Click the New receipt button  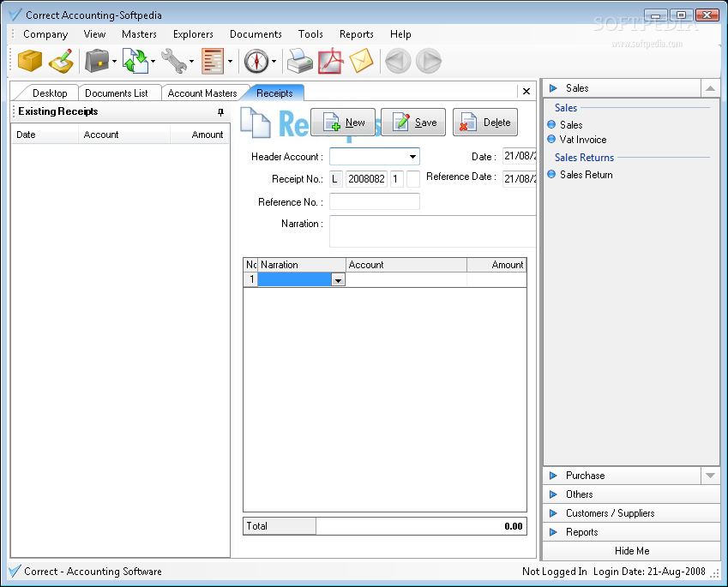343,123
